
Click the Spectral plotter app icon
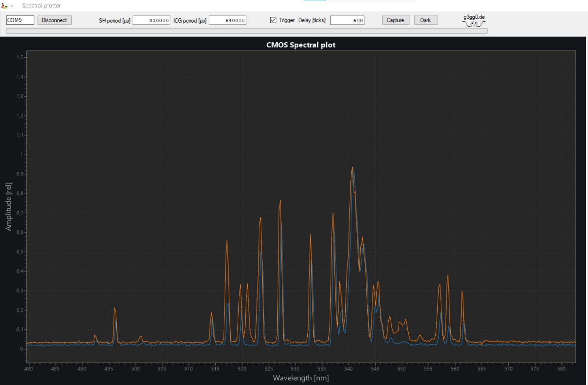pyautogui.click(x=4, y=6)
